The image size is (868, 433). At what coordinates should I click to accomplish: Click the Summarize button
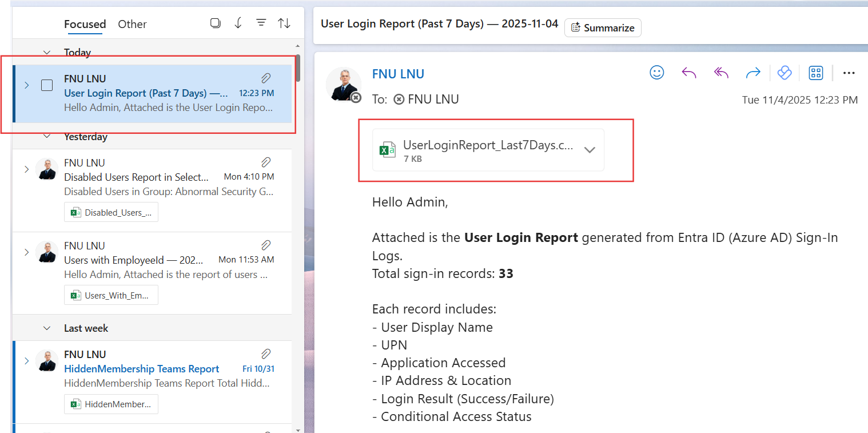(x=603, y=27)
